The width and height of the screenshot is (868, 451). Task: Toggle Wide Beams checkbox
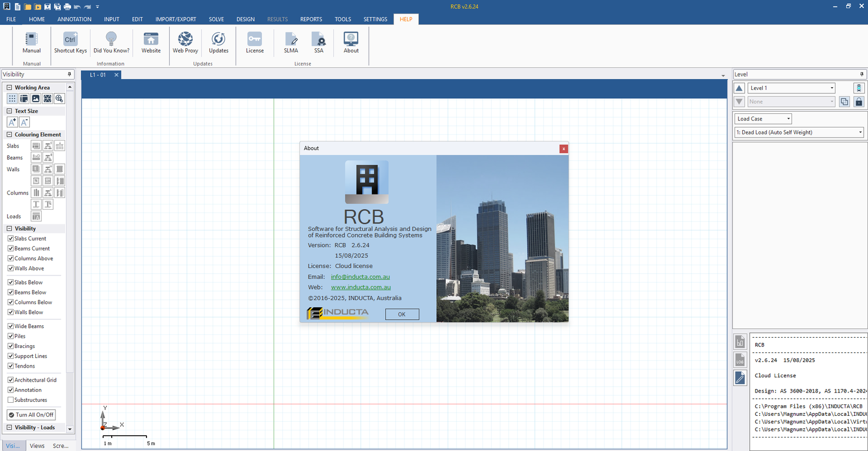click(10, 326)
